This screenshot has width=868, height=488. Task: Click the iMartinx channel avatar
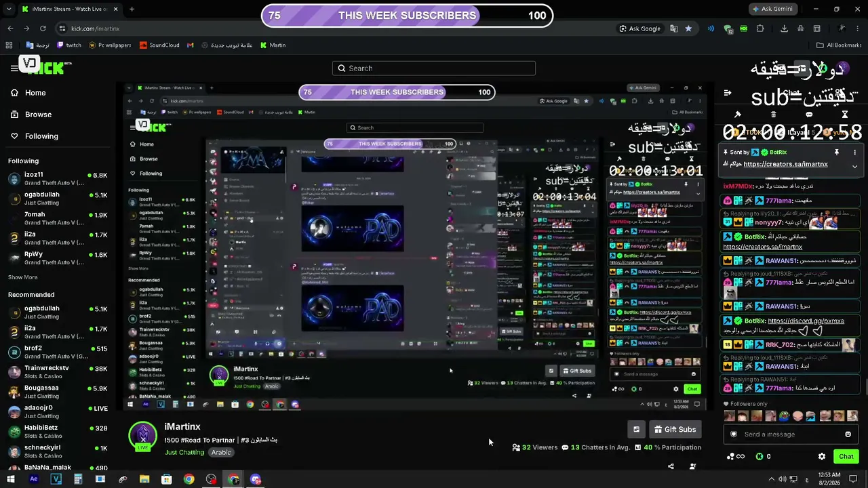(x=143, y=436)
